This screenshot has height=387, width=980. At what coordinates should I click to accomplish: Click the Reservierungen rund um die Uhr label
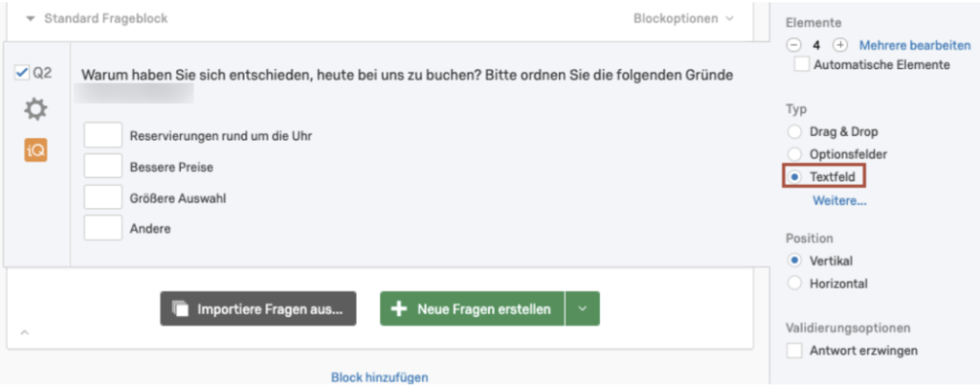click(x=221, y=136)
